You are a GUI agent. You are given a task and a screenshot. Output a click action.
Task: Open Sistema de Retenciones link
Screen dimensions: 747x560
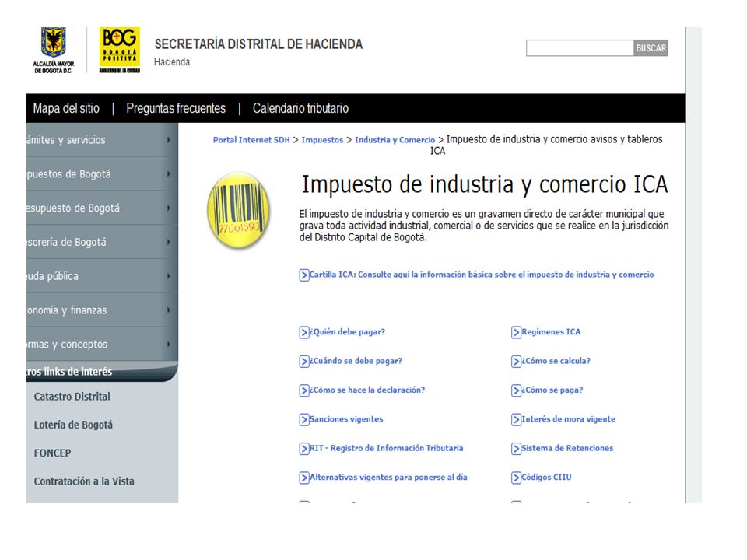click(567, 448)
